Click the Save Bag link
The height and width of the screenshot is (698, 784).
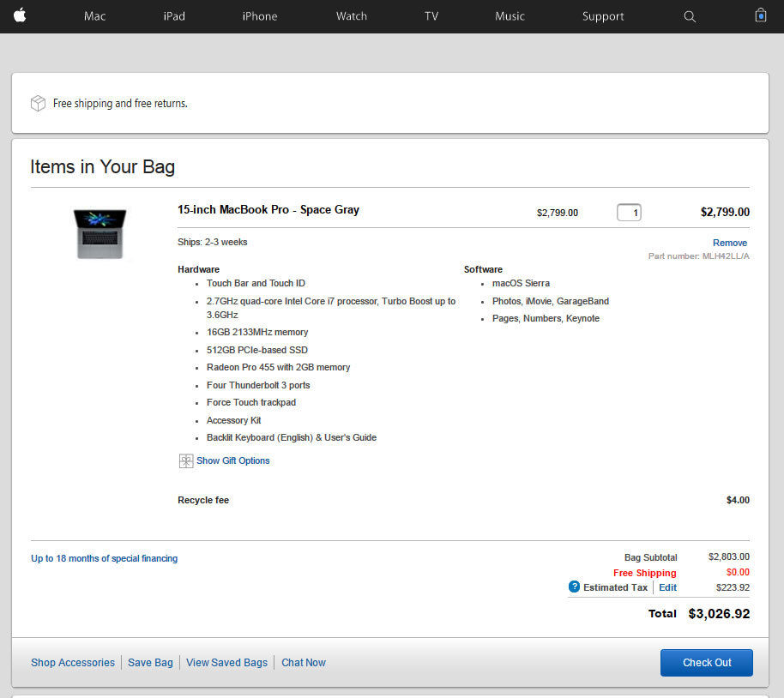150,663
